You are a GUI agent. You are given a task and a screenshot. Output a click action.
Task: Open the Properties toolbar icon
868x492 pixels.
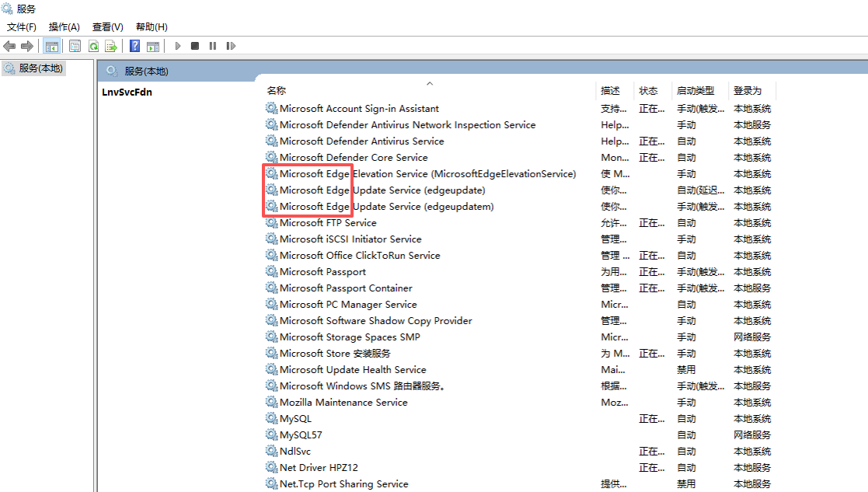75,46
